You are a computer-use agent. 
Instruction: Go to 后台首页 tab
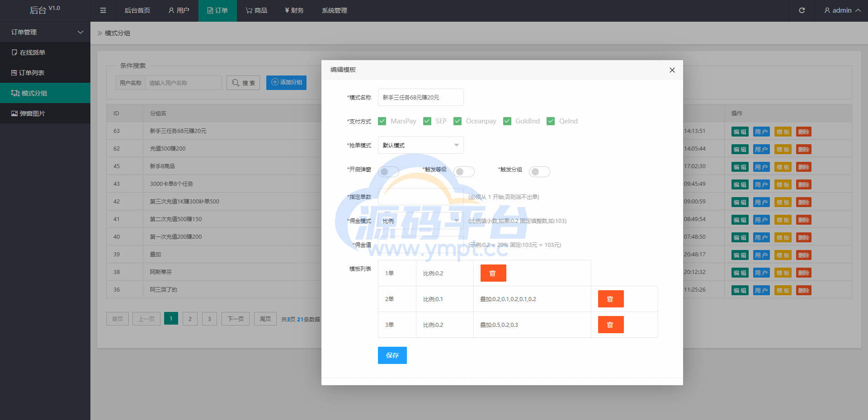click(x=137, y=10)
